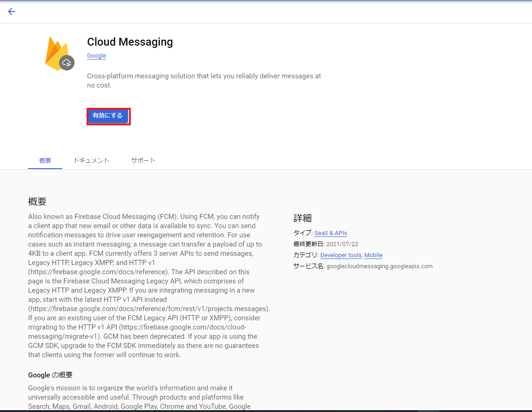
Task: Click the last updated date 2021/07/22
Action: click(x=342, y=244)
